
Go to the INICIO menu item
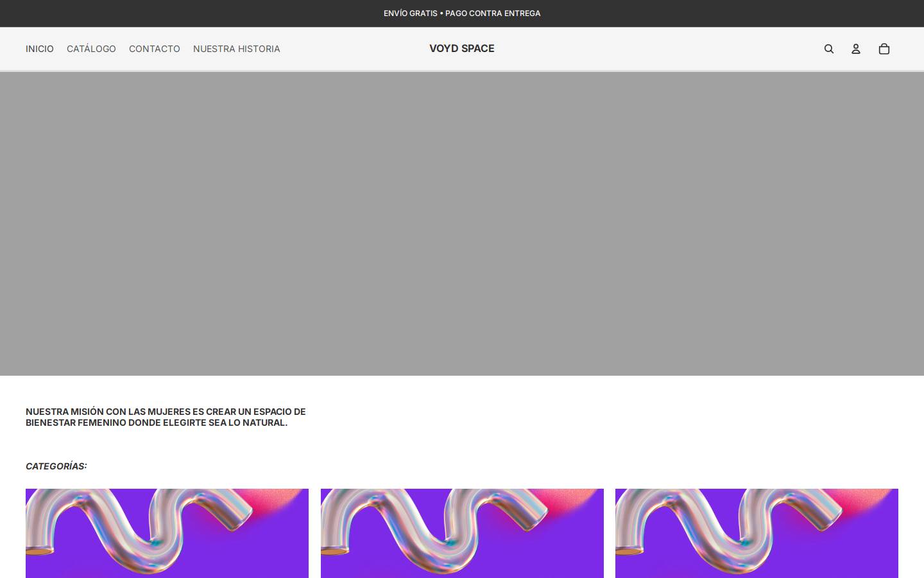tap(40, 49)
